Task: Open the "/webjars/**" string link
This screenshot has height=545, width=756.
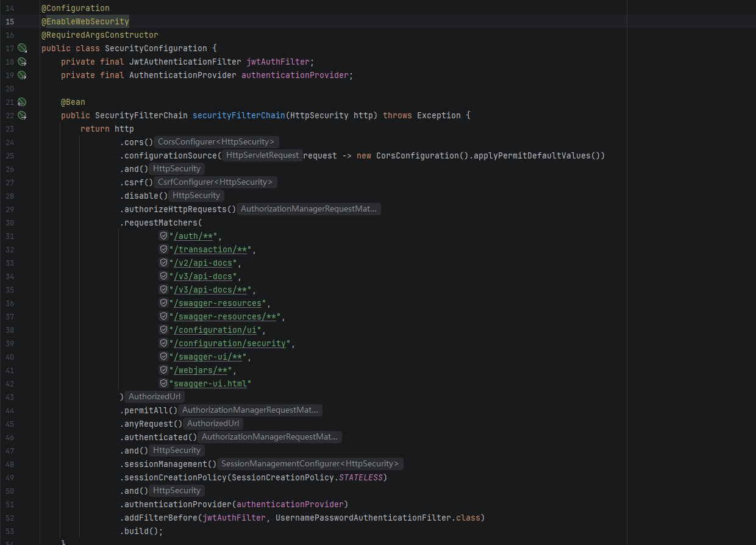Action: point(201,371)
